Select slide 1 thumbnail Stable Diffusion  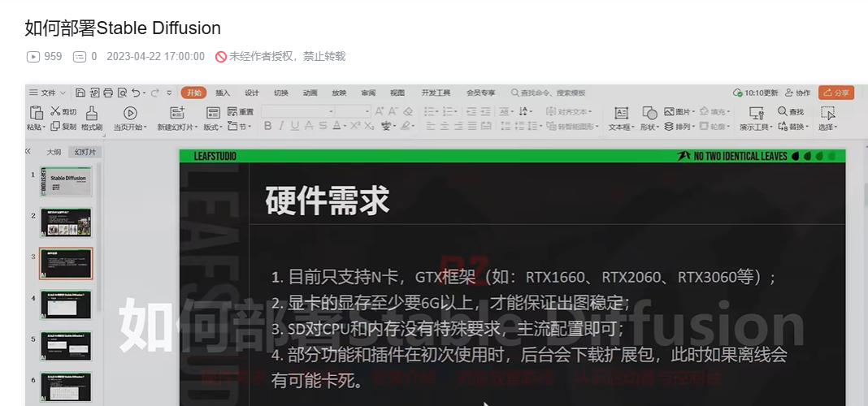(x=66, y=181)
